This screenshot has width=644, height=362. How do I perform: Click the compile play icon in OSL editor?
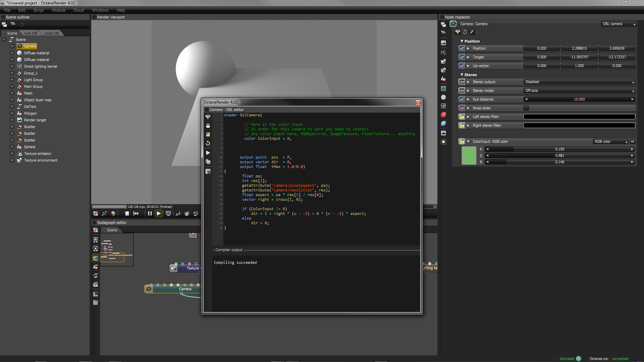pos(208,153)
